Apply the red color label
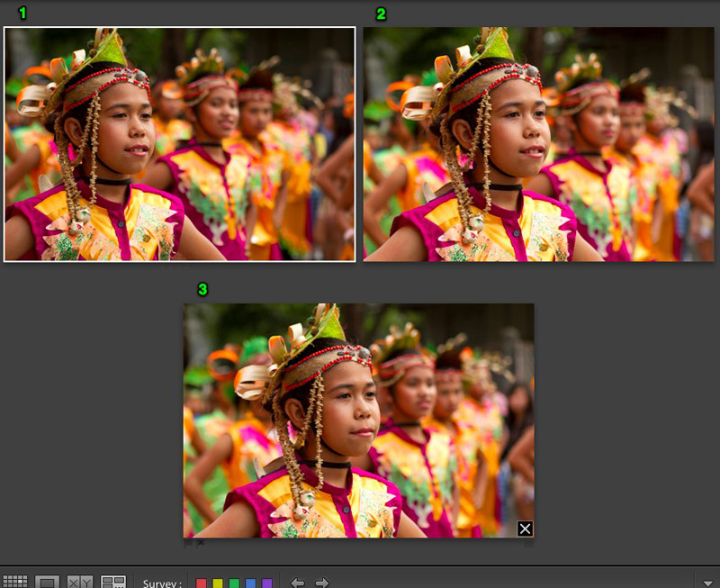The width and height of the screenshot is (720, 588). [200, 582]
